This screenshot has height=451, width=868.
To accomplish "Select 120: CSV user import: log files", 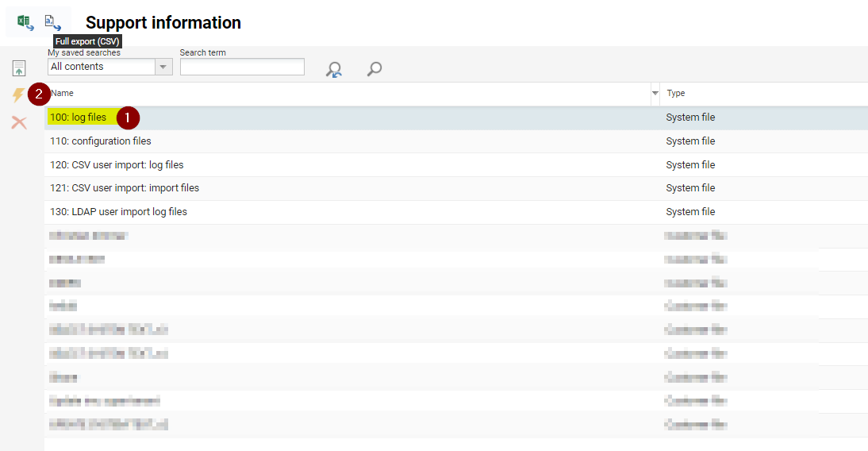I will [x=116, y=165].
